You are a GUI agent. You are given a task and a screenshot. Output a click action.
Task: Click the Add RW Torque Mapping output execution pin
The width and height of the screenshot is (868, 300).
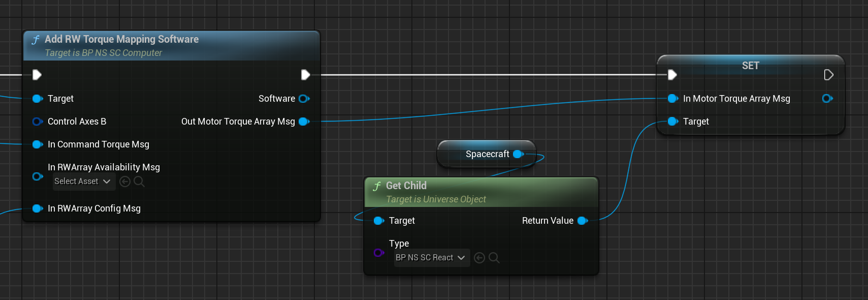click(305, 75)
